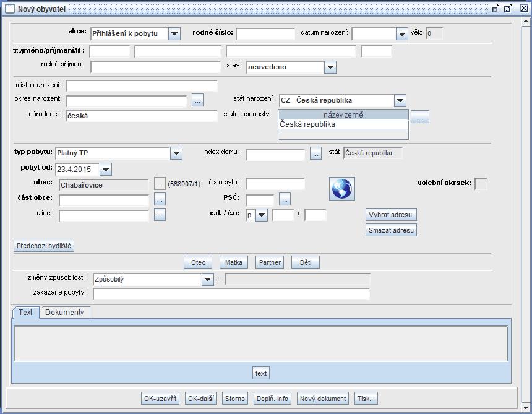Open Matka dialog
This screenshot has width=532, height=414.
pos(234,262)
